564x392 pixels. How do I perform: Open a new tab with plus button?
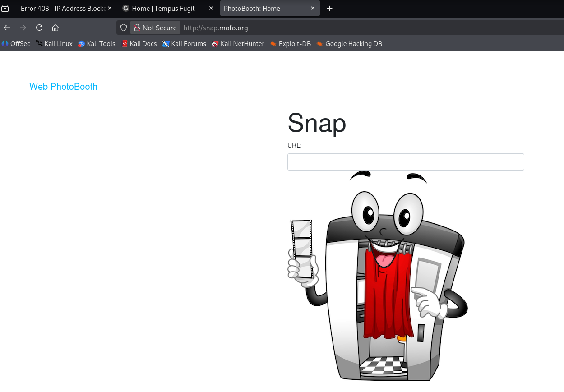tap(329, 8)
